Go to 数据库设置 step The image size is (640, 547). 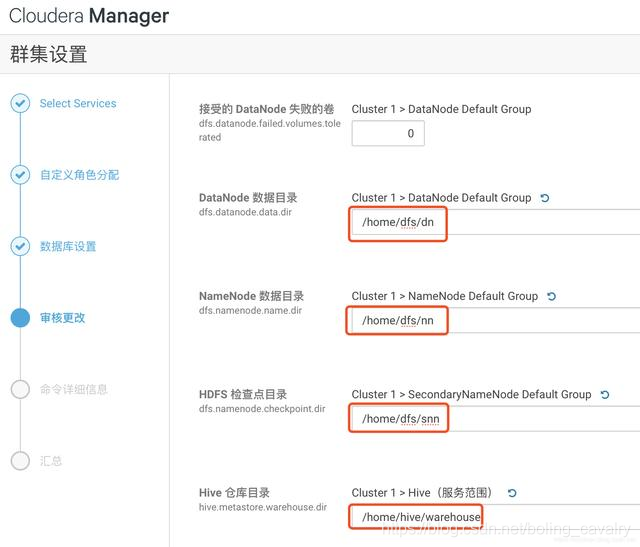[68, 246]
